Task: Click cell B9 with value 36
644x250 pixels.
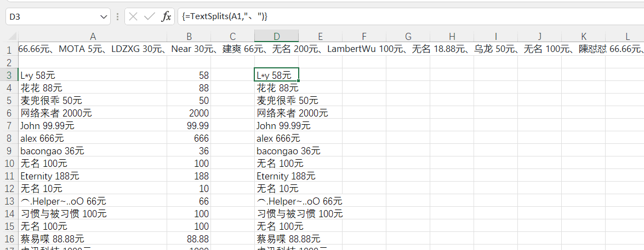Action: (189, 150)
